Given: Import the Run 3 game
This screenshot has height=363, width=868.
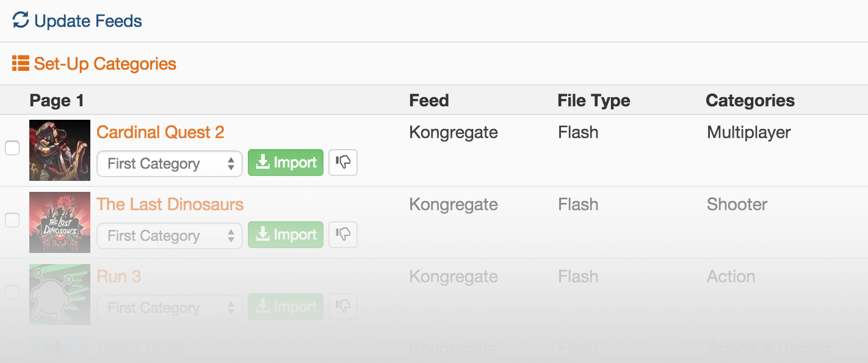Looking at the screenshot, I should pos(286,307).
